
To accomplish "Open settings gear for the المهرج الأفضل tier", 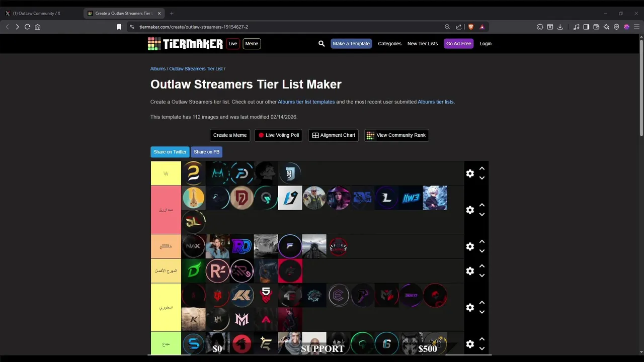I will pos(470,271).
